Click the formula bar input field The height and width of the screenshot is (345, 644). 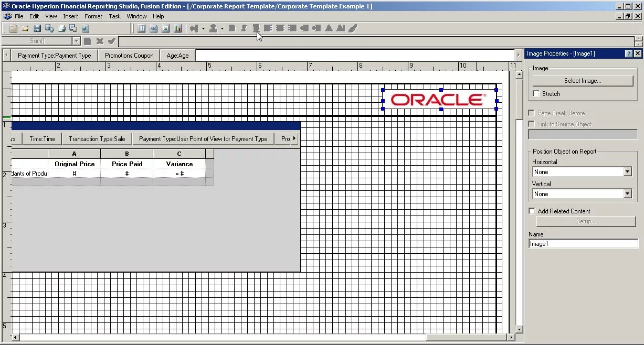pos(375,41)
